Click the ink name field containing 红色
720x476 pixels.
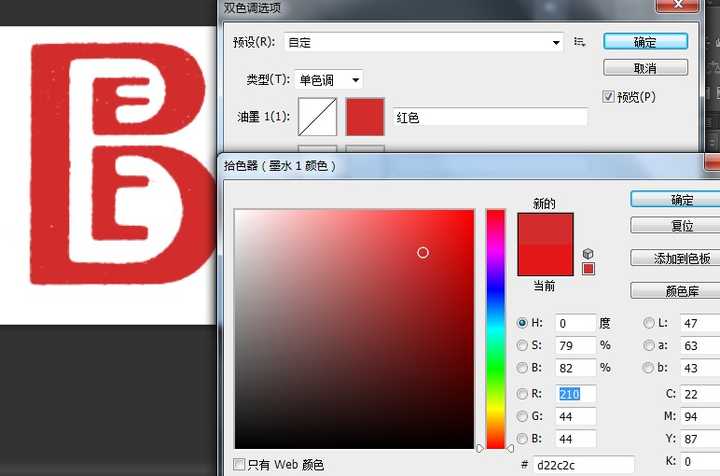coord(490,118)
